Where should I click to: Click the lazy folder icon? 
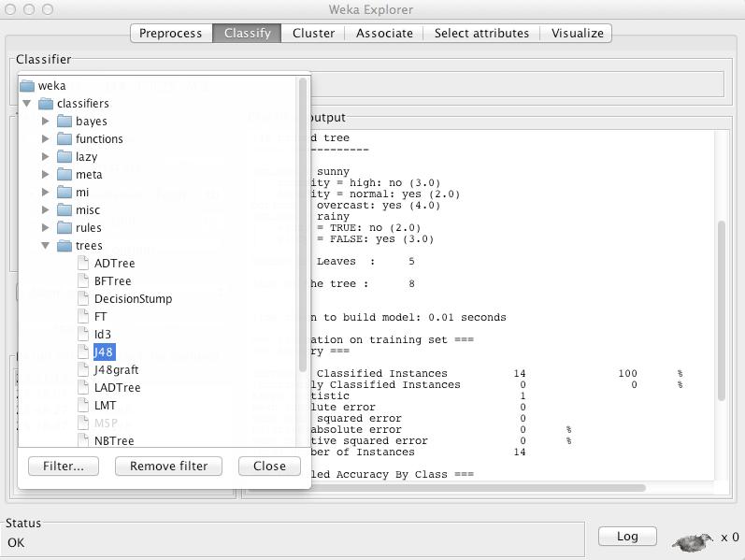(64, 156)
